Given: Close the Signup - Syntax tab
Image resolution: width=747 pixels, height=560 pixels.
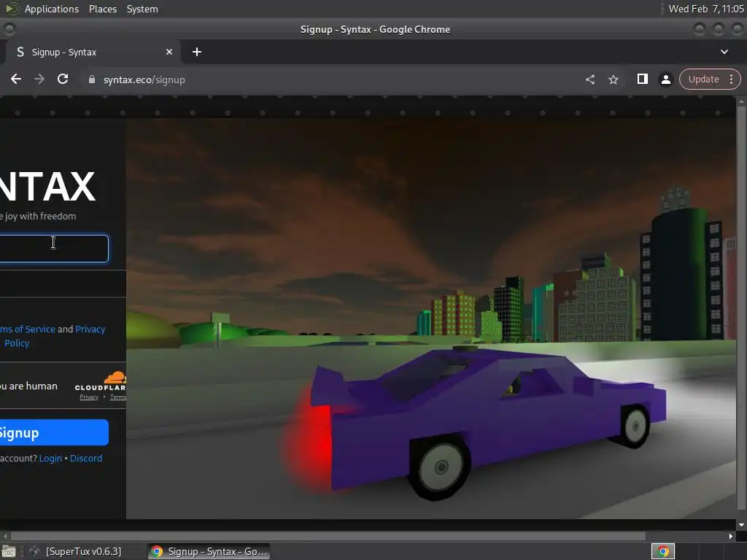Looking at the screenshot, I should click(x=169, y=52).
